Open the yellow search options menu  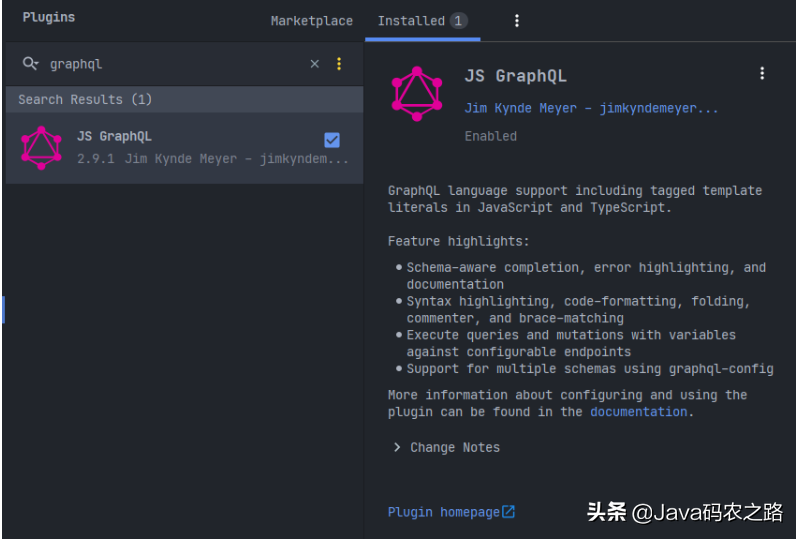pos(339,64)
